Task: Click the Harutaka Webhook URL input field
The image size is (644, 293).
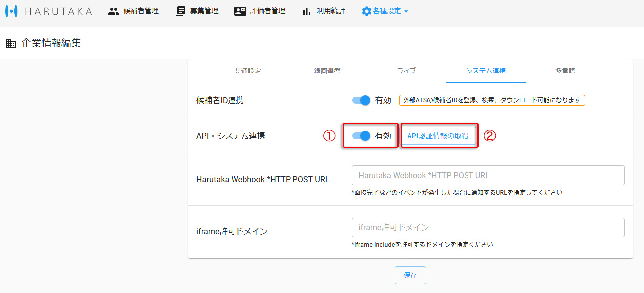Action: click(488, 175)
